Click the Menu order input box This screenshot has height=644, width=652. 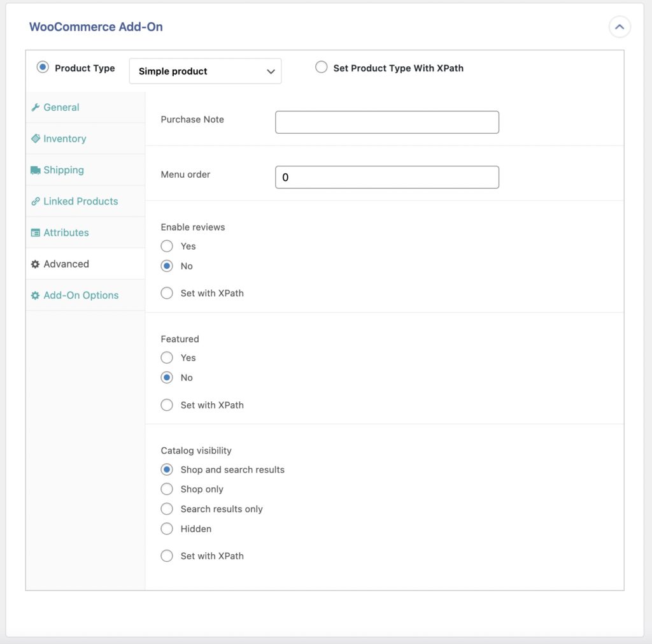pos(386,177)
